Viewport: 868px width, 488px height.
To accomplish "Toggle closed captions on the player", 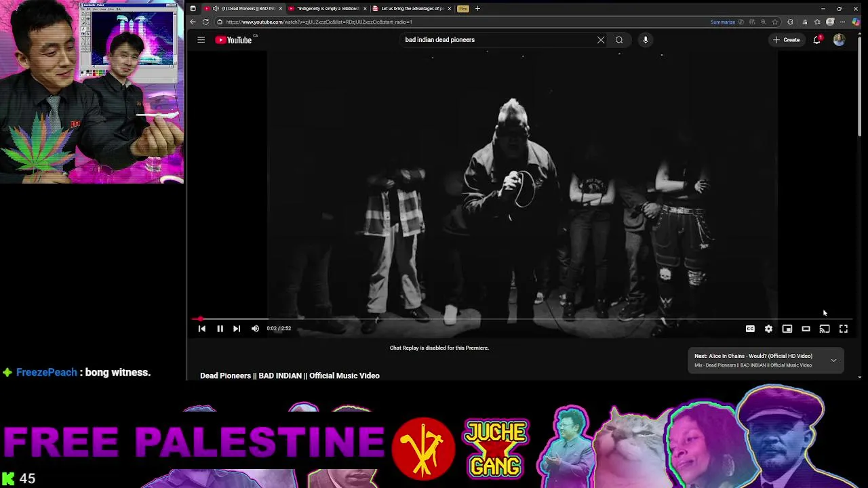I will [x=750, y=329].
